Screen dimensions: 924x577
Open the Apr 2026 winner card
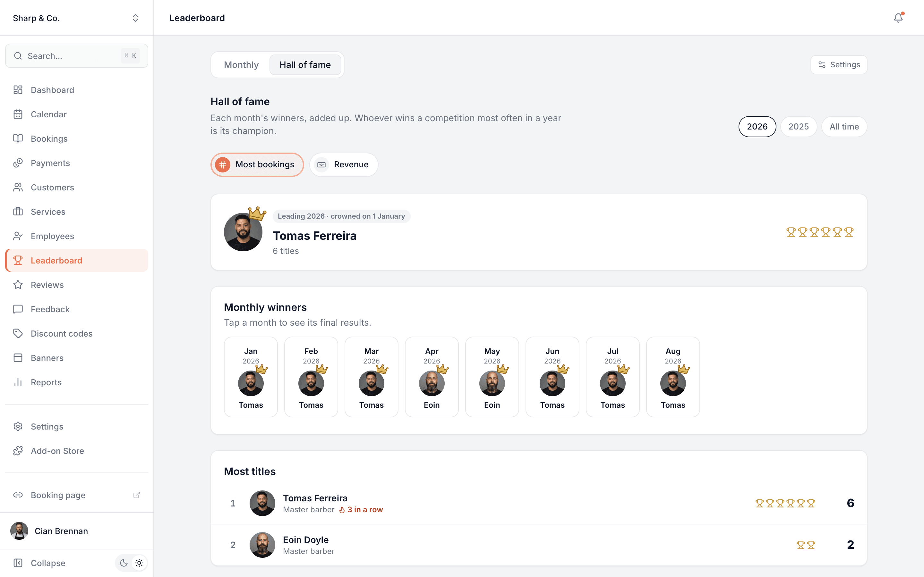tap(432, 377)
